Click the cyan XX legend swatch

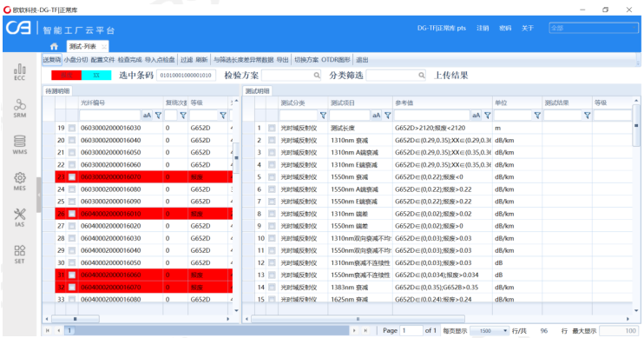pos(96,76)
